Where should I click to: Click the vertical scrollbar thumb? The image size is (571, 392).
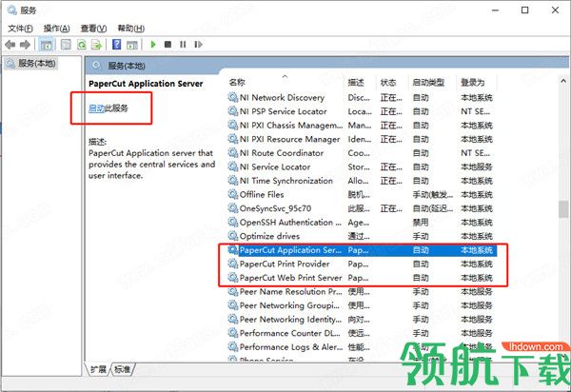point(563,209)
